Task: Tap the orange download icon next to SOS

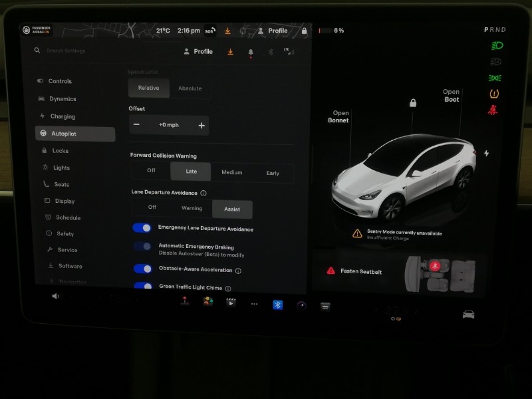Action: pyautogui.click(x=227, y=31)
